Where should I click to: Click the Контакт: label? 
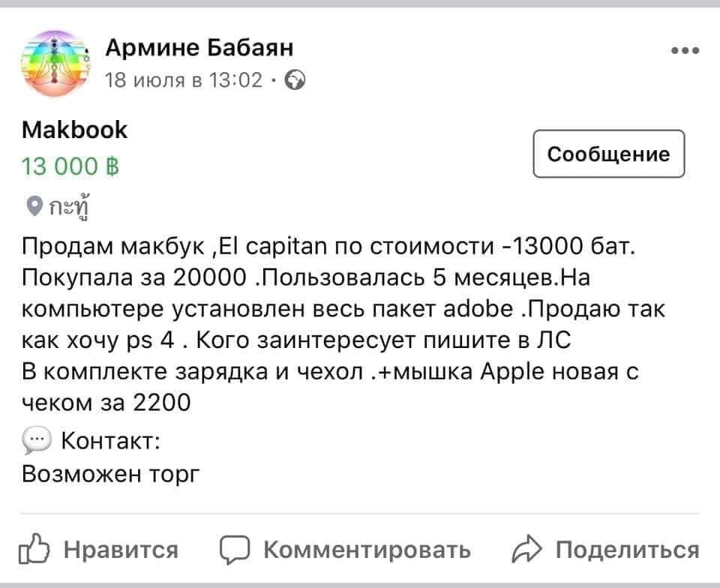click(109, 441)
